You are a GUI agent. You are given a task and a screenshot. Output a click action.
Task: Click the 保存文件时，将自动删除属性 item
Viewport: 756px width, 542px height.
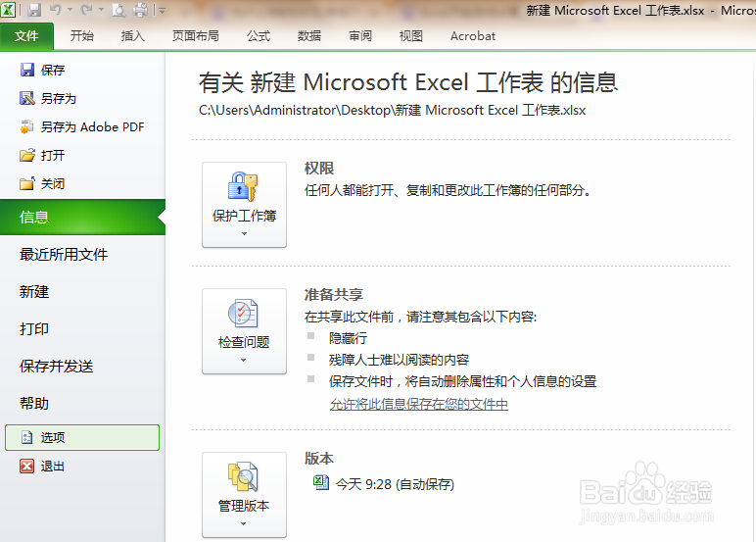pyautogui.click(x=462, y=382)
